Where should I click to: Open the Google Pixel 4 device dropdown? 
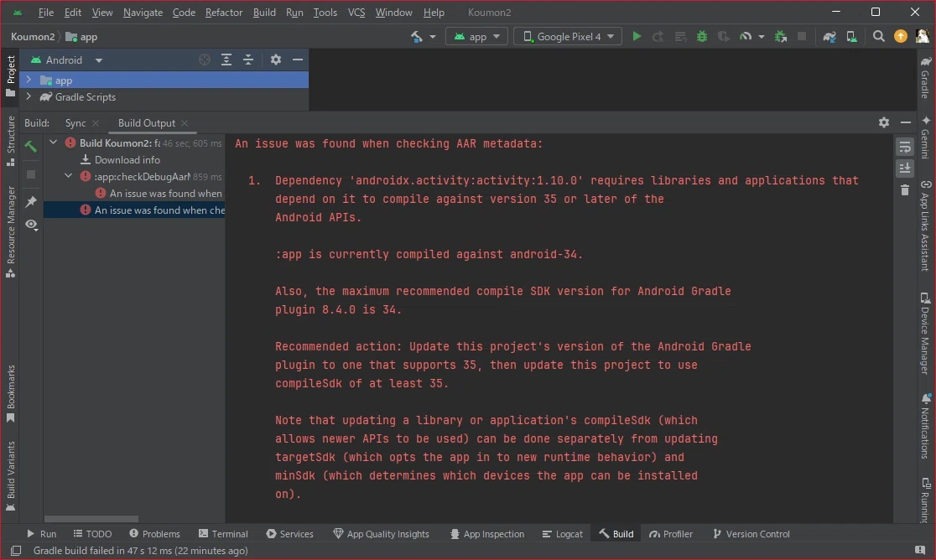point(568,36)
